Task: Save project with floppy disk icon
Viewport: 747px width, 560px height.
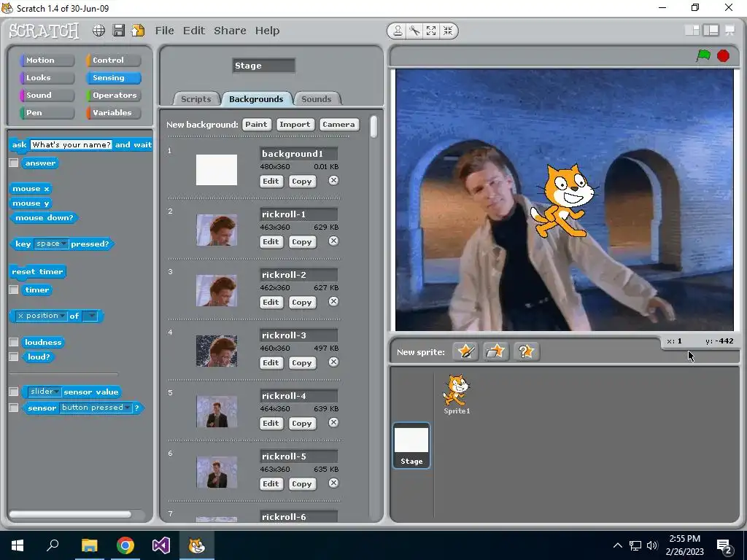Action: click(x=119, y=31)
